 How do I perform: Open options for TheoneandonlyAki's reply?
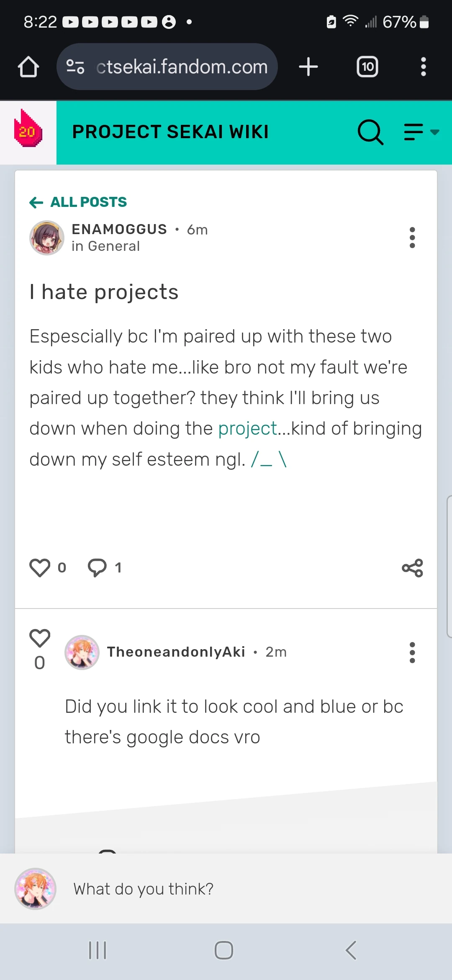[412, 652]
